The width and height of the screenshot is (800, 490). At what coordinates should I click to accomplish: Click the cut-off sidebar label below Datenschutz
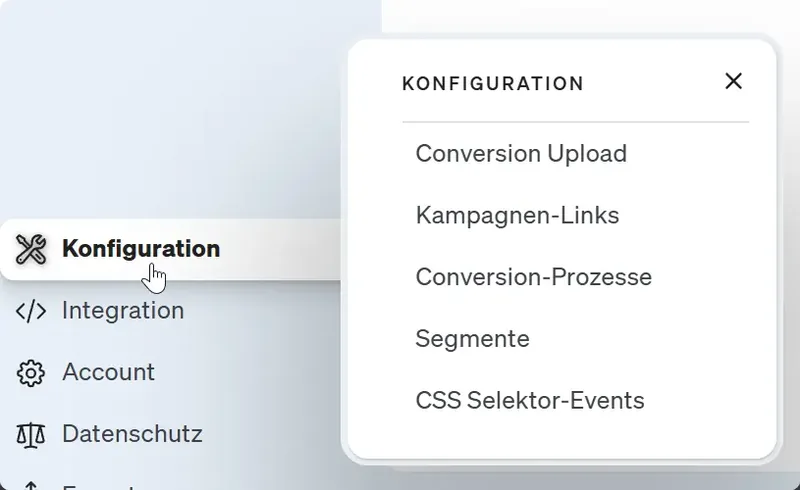coord(99,486)
